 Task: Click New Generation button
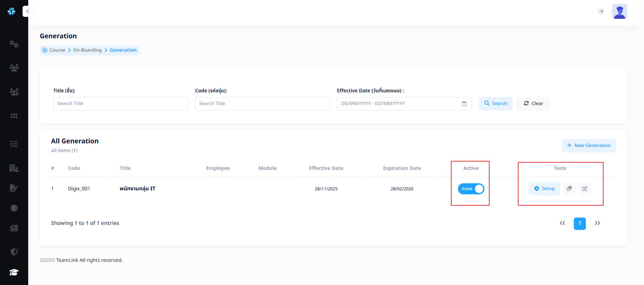(x=588, y=145)
